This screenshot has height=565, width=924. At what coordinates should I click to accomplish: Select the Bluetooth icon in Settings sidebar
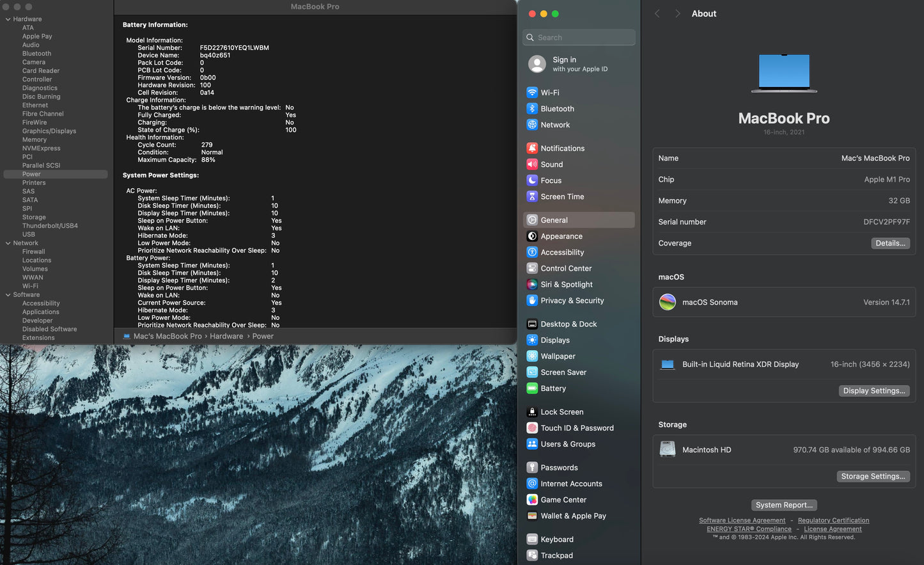click(532, 109)
